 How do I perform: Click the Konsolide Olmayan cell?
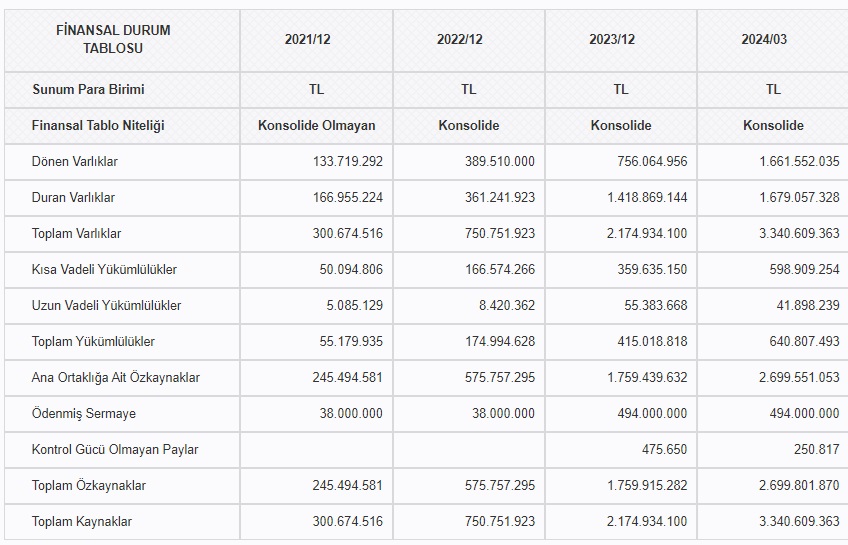pos(316,125)
